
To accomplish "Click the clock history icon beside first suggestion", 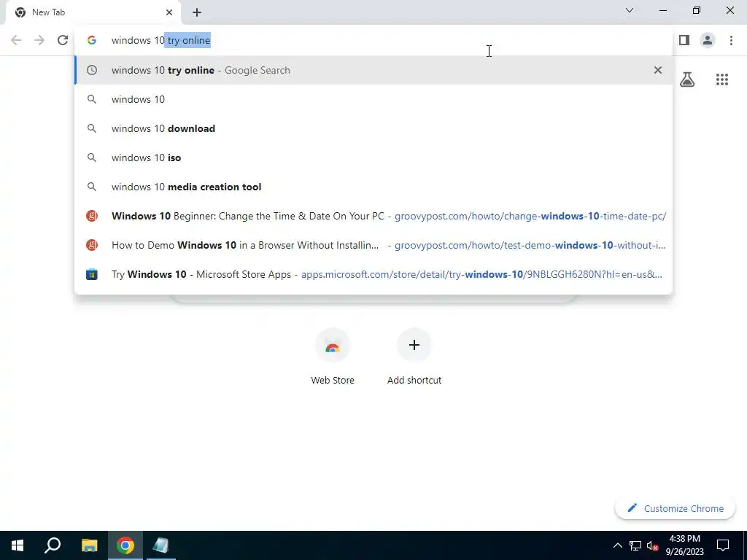I will 92,70.
